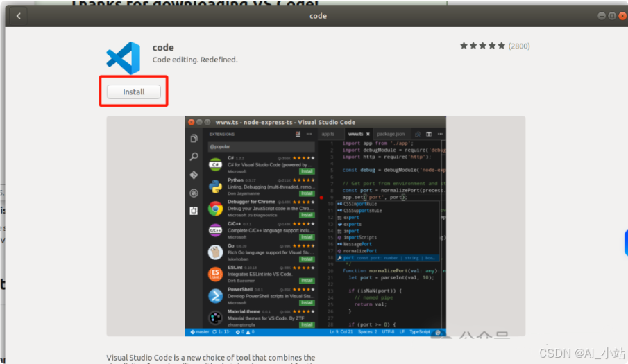The width and height of the screenshot is (628, 364).
Task: Go back using the header arrow button
Action: tap(19, 16)
